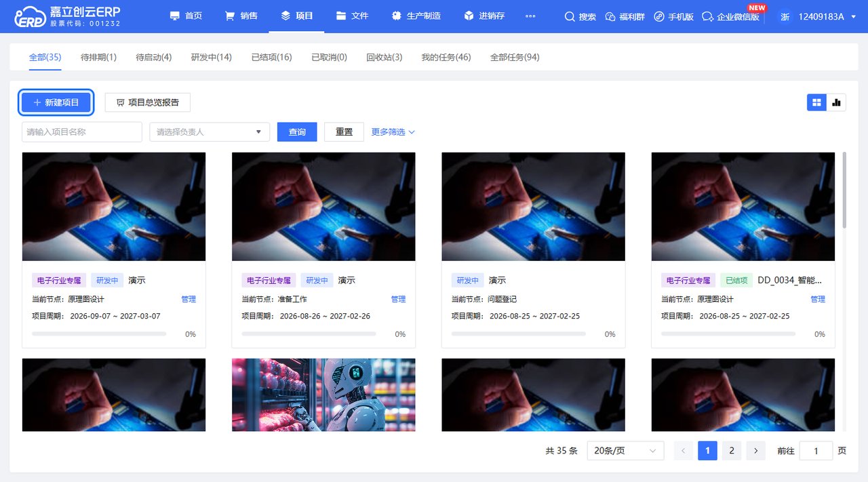Screen dimensions: 868x482
Task: Select the 项目 navigation tab
Action: pos(297,16)
